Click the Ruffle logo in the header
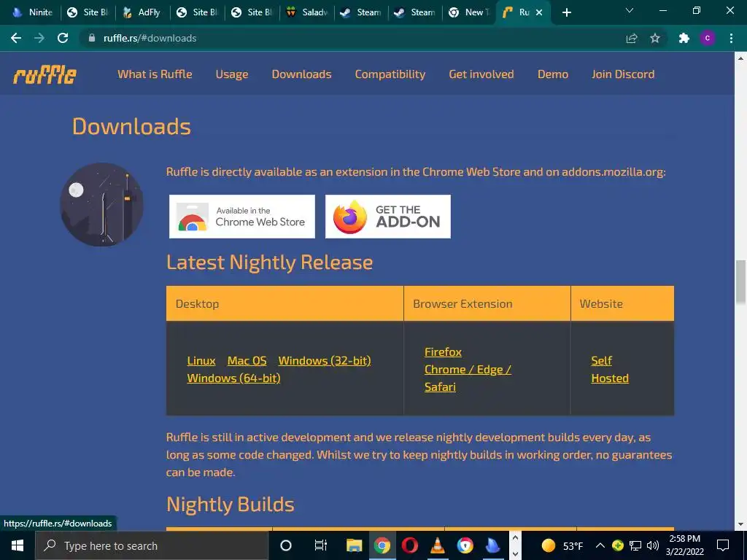This screenshot has width=747, height=560. (44, 74)
